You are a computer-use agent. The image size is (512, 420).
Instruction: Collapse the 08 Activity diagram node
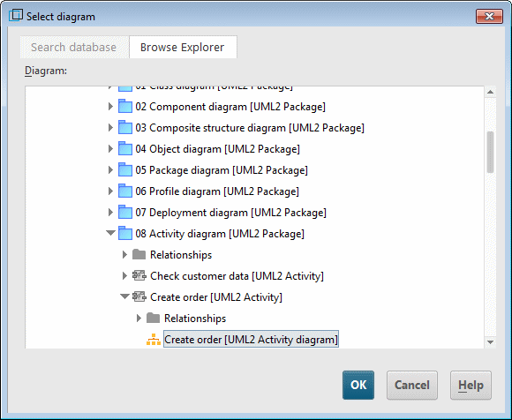(x=110, y=233)
